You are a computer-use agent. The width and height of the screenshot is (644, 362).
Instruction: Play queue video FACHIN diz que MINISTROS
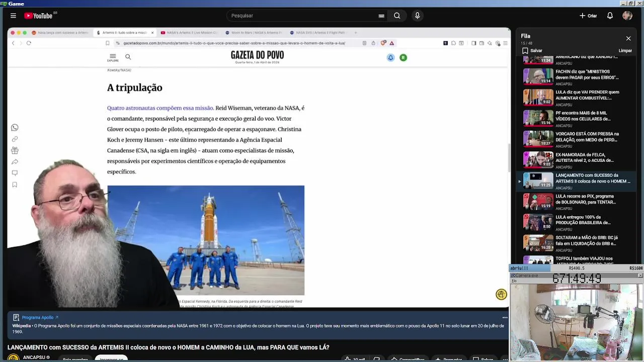[577, 77]
